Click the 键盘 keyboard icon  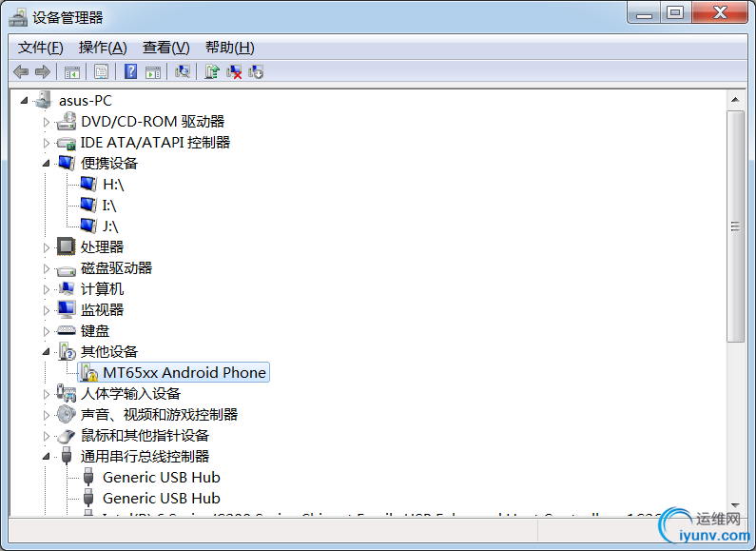66,330
